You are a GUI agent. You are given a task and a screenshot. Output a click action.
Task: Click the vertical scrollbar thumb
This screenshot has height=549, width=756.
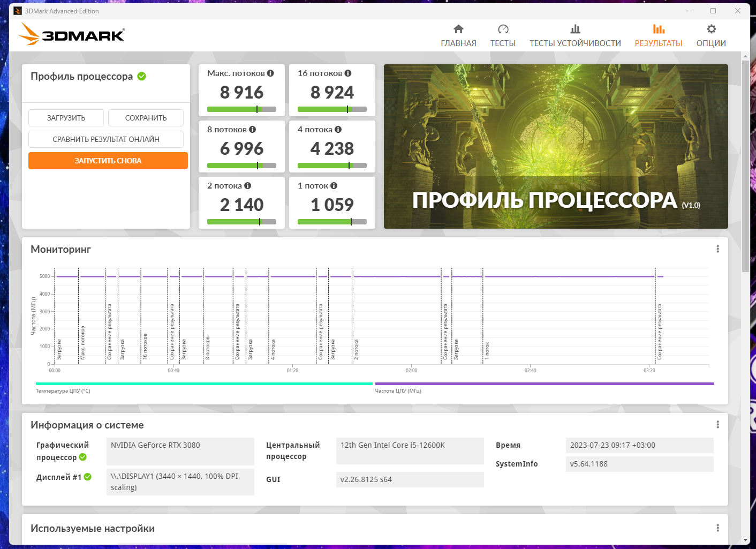tap(746, 166)
